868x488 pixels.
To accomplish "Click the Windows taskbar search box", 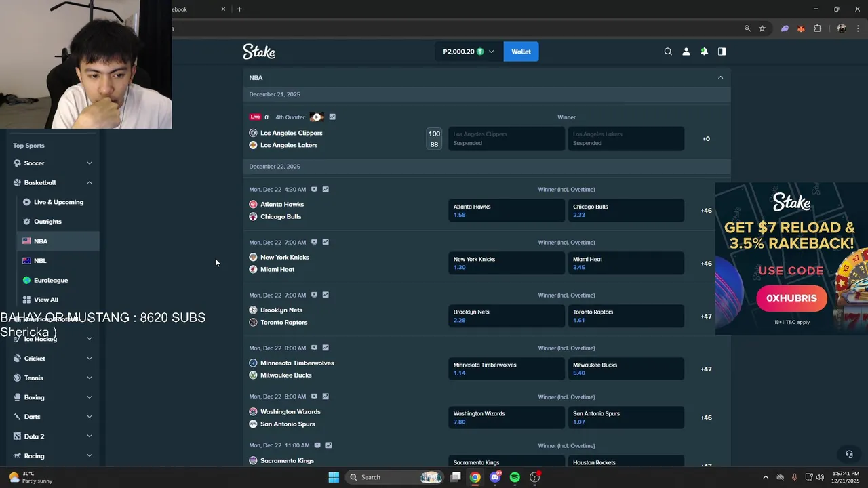I will [396, 477].
